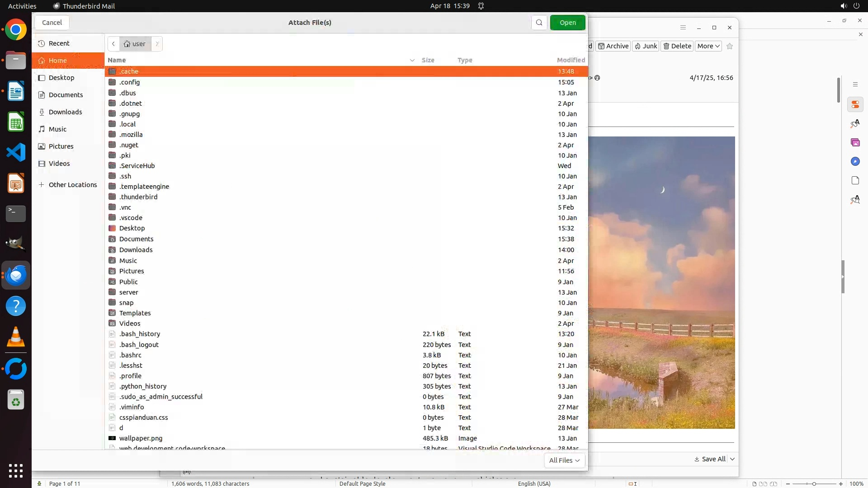The height and width of the screenshot is (488, 868).
Task: Click the Archive toolbar button
Action: click(613, 46)
